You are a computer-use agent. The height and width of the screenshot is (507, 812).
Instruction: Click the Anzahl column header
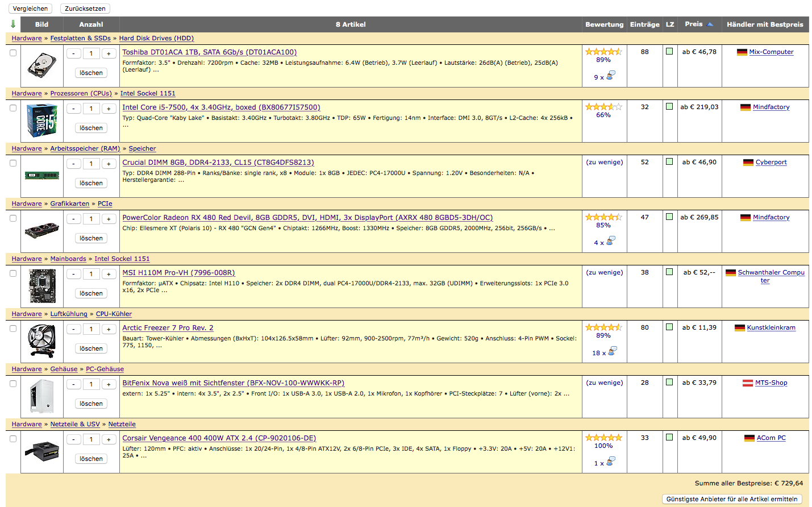pos(91,24)
